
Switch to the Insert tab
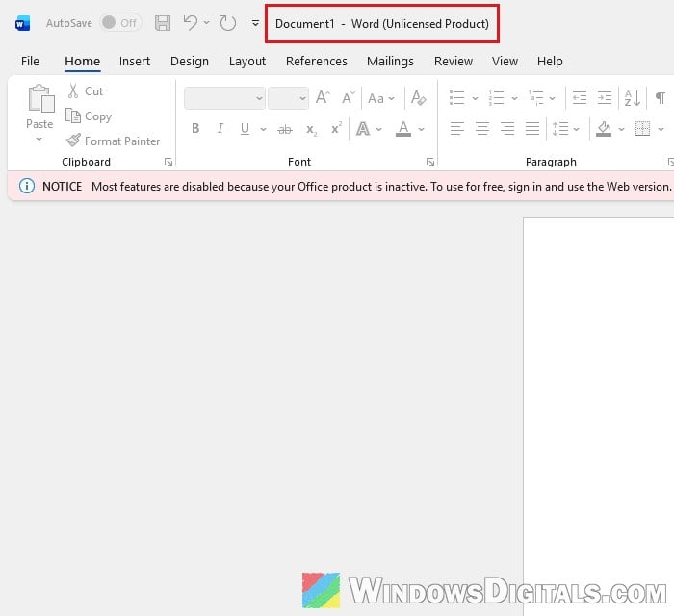point(135,62)
